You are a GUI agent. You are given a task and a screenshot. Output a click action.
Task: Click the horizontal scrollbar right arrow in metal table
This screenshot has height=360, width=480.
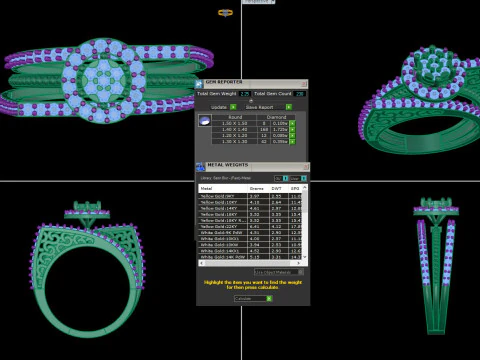tap(298, 263)
